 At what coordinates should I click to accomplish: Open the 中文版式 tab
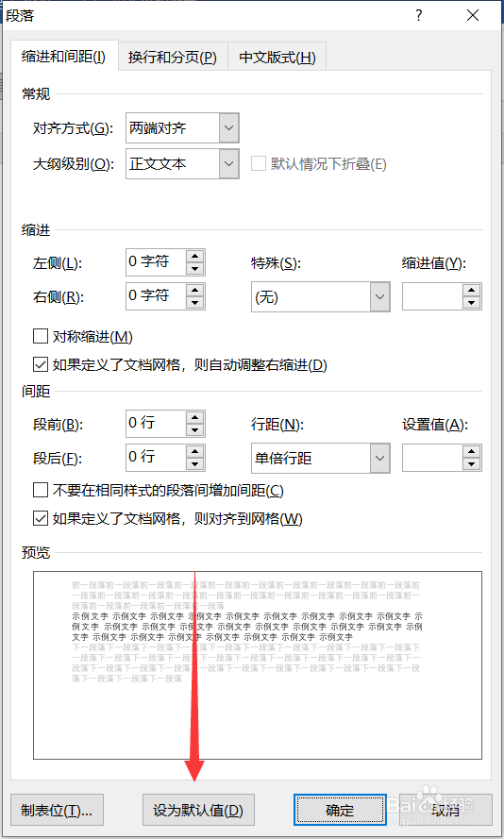277,58
